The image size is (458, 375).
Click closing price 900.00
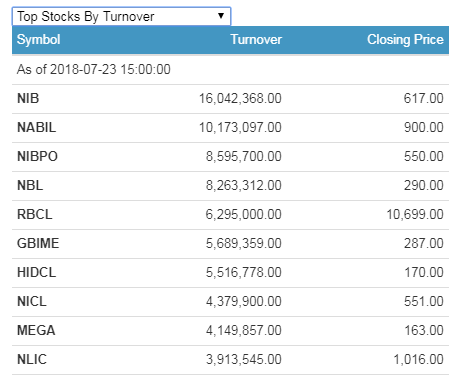[x=424, y=127]
